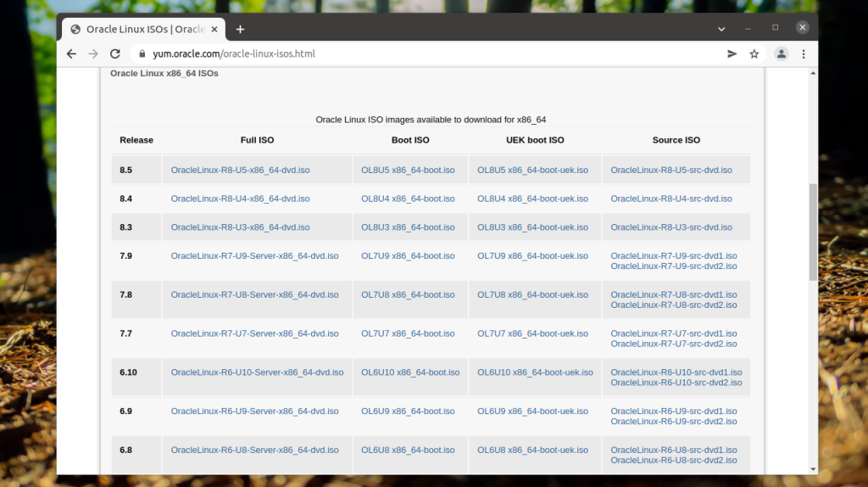Viewport: 868px width, 487px height.
Task: Open OL7U9 x86_64-boot.iso link
Action: tap(408, 256)
